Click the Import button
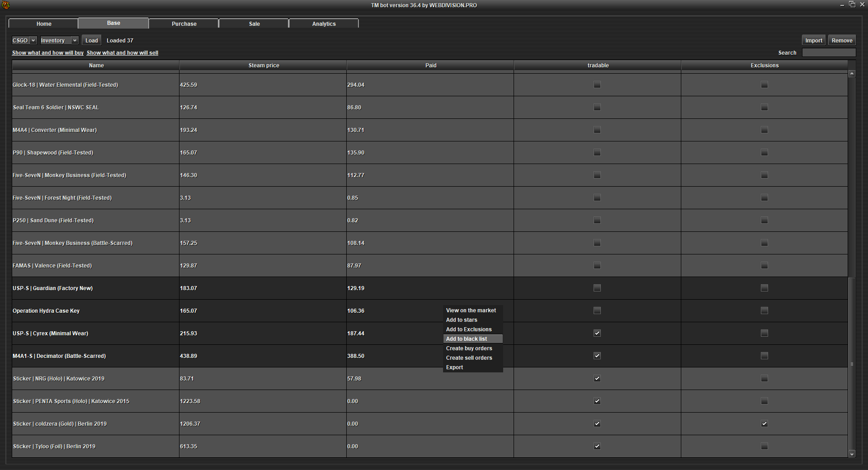 tap(813, 40)
